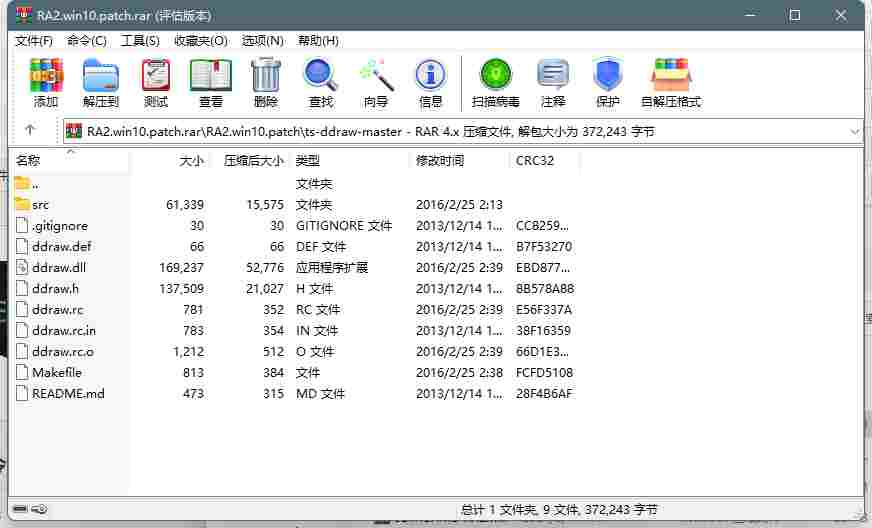Select the ddraw.dll file name
The height and width of the screenshot is (528, 872).
point(59,268)
